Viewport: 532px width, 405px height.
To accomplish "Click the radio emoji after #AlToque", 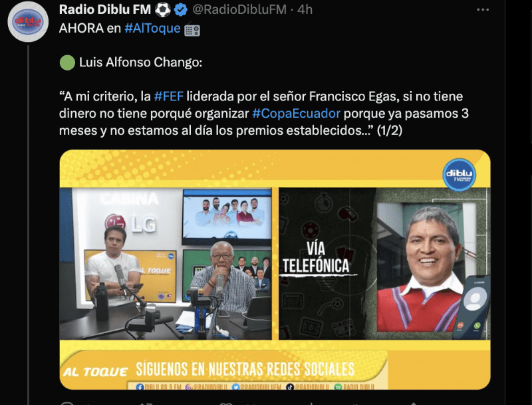I will pos(192,29).
